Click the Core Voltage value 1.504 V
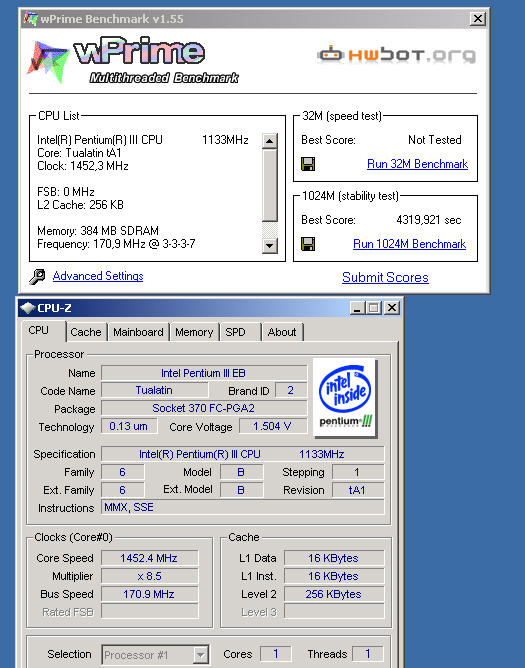The image size is (525, 668). tap(273, 426)
